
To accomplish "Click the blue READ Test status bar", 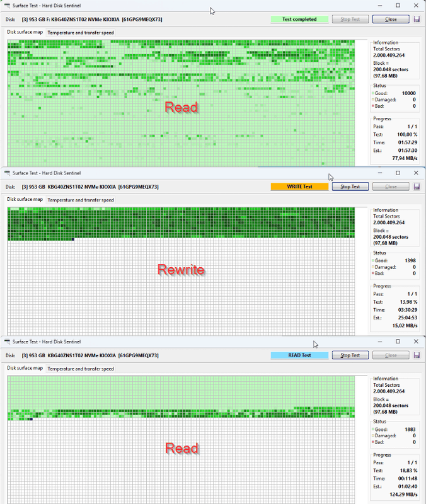I will pos(299,355).
